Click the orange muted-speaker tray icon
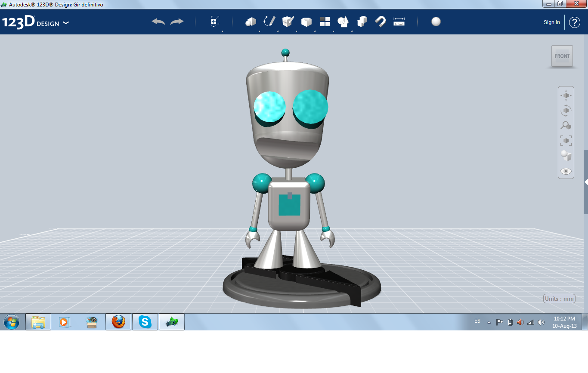This screenshot has width=588, height=373. [x=520, y=322]
